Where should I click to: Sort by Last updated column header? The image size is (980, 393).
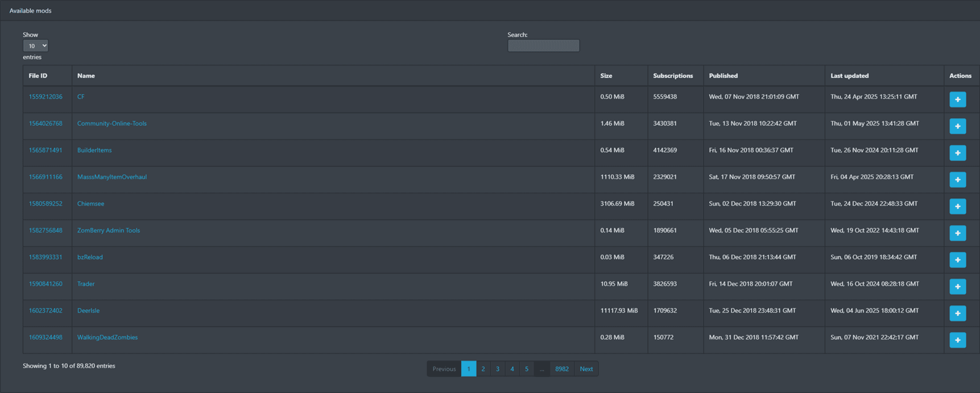coord(849,76)
